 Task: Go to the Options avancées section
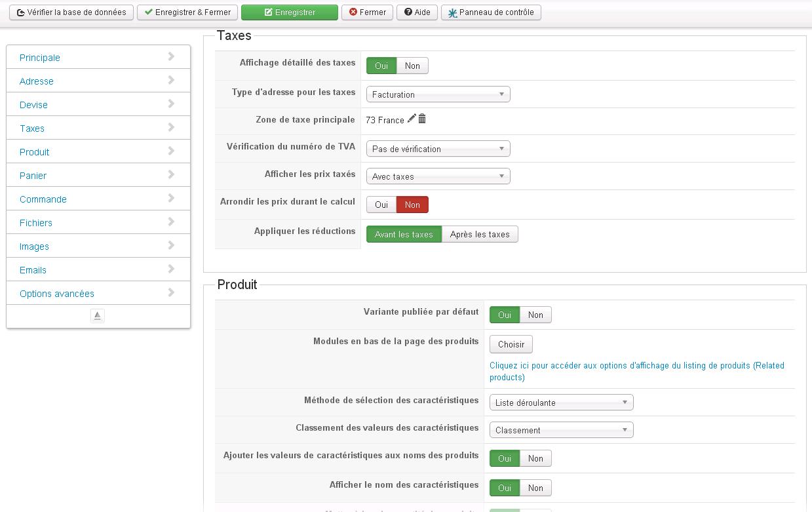[98, 293]
